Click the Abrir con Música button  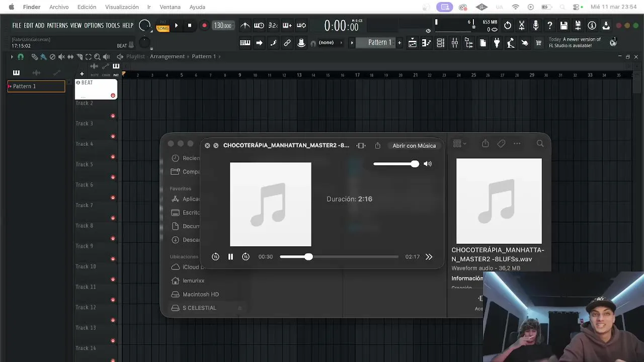point(414,145)
